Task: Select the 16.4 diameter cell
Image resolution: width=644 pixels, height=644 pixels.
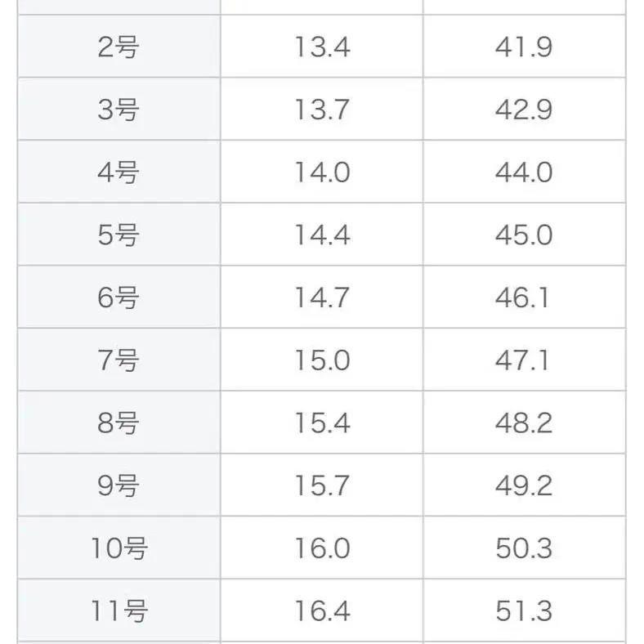Action: 322,610
